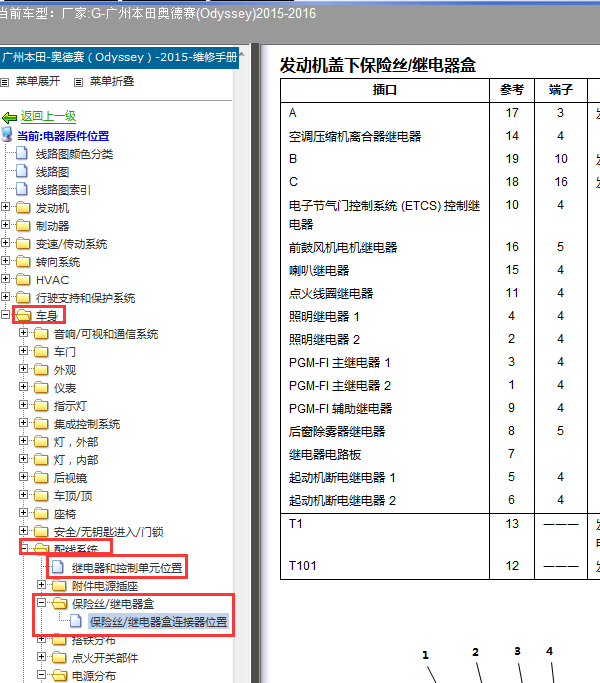Click the 保险丝/继电器盒连接器位置 document icon

click(76, 621)
